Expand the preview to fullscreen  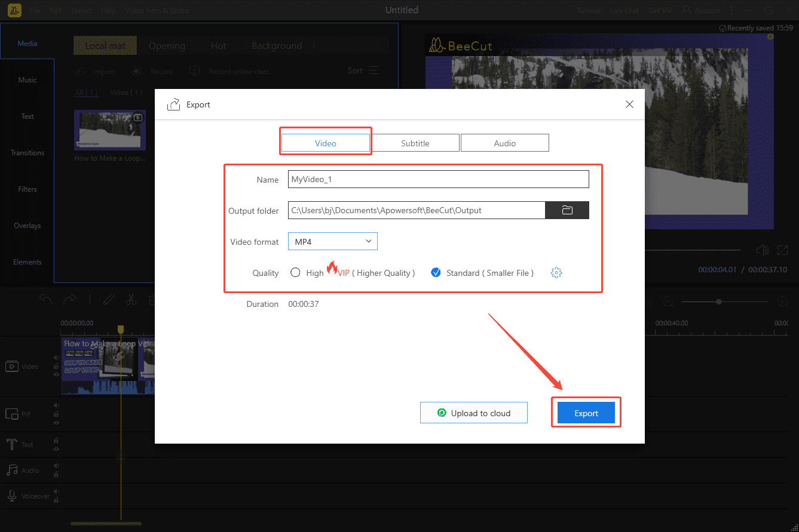click(783, 250)
